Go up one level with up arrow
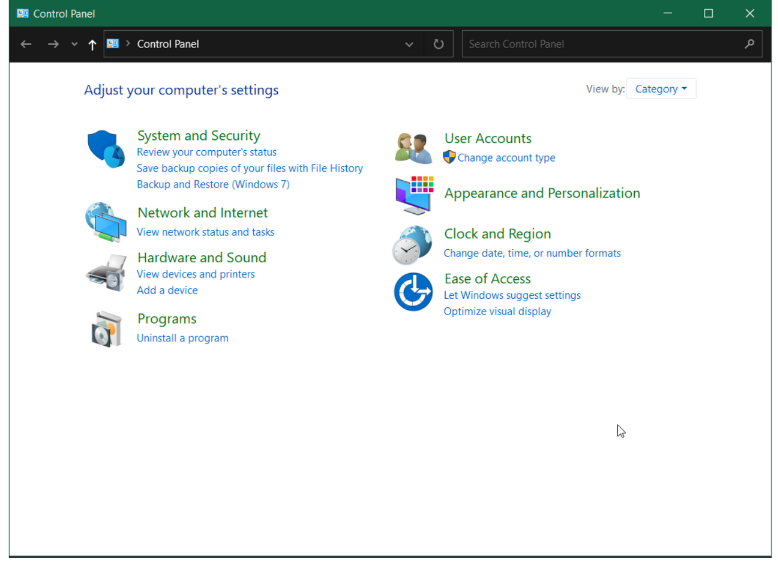Screen dimensions: 778x564 pos(92,45)
